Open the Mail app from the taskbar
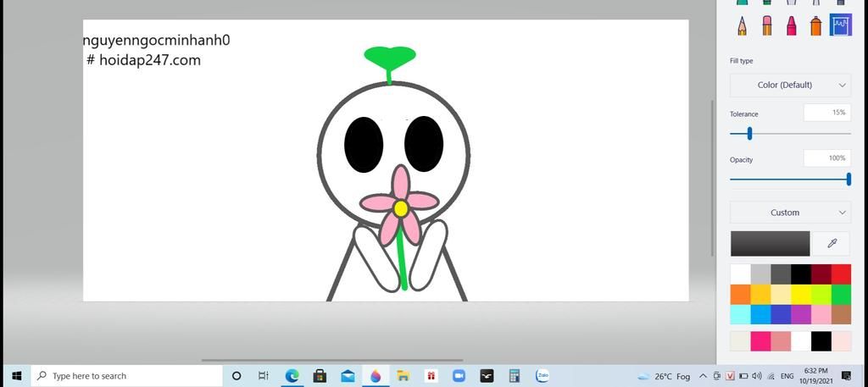868x387 pixels. tap(348, 376)
